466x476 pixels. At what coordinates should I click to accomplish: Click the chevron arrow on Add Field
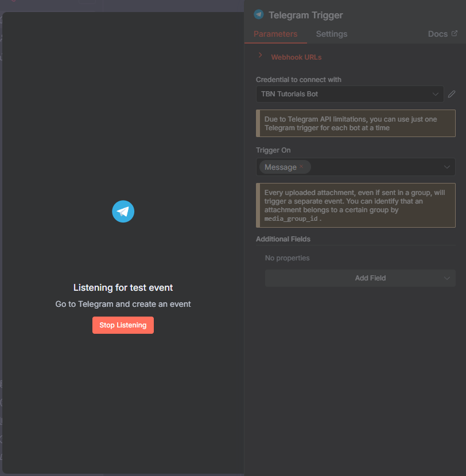click(447, 278)
